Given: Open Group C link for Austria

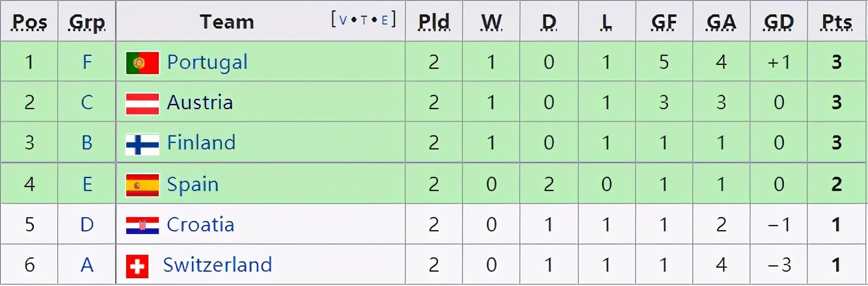Looking at the screenshot, I should coord(87,103).
